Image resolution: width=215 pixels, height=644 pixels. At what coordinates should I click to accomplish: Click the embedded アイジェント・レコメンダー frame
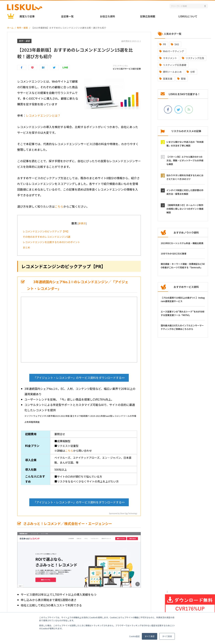tap(79, 330)
